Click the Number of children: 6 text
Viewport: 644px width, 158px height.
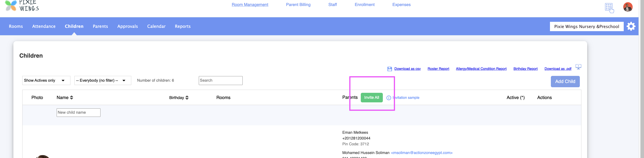(156, 80)
